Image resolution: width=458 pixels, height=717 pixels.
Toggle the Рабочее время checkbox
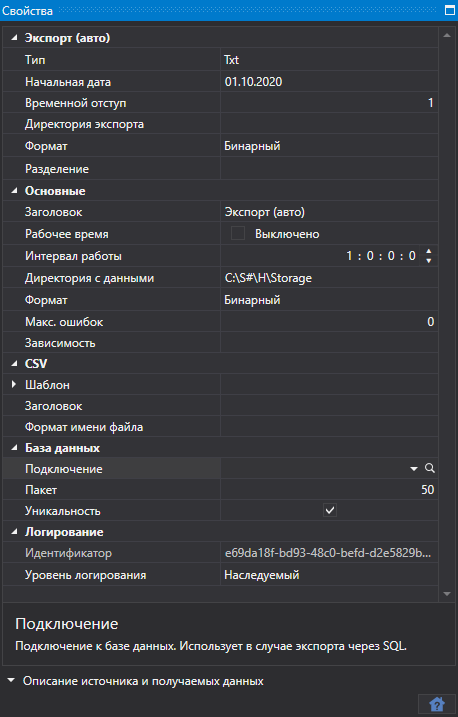[238, 234]
